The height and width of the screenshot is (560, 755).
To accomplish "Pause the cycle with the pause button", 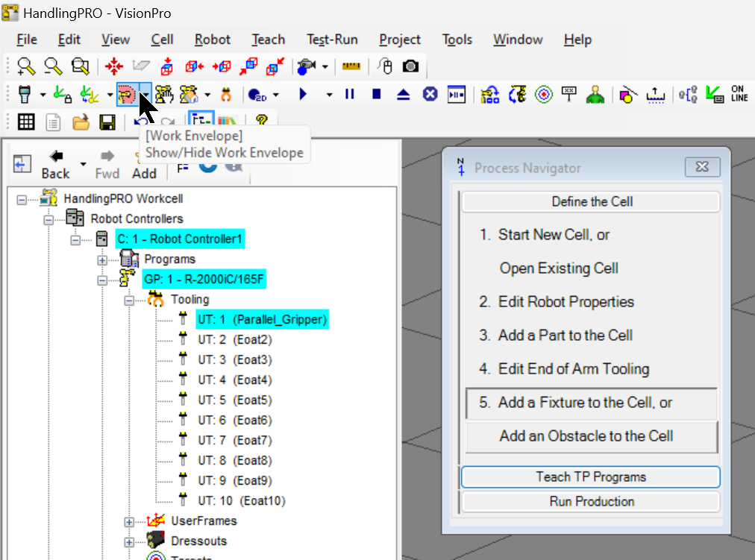I will pos(350,94).
